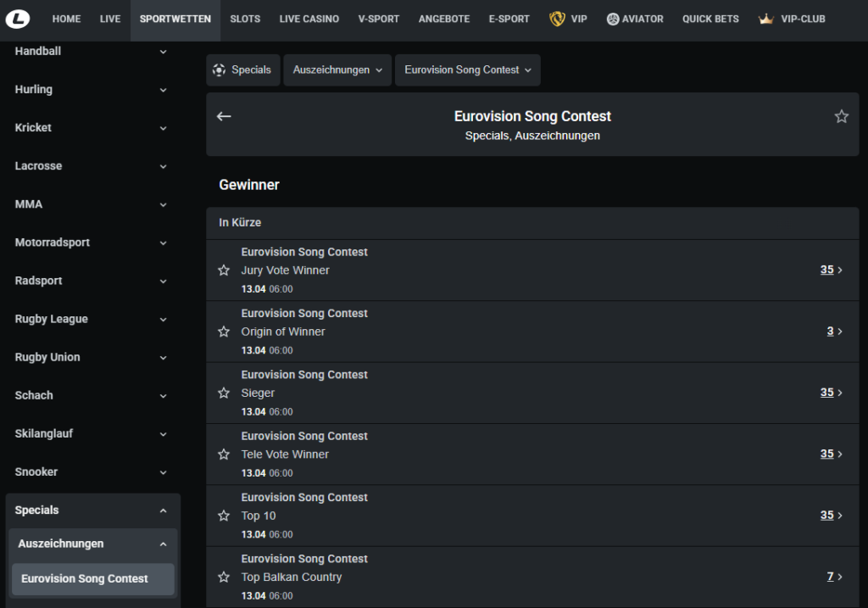This screenshot has width=868, height=608.
Task: Click the Specials breadcrumb button
Action: point(242,70)
